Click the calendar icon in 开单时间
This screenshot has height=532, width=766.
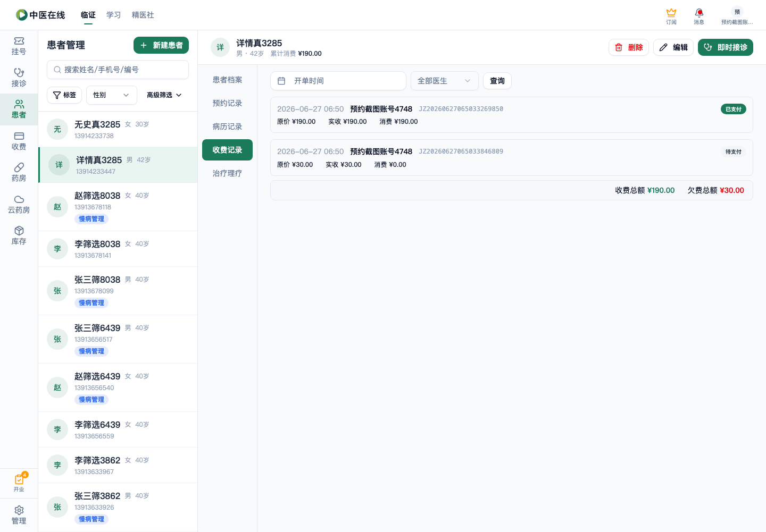pyautogui.click(x=281, y=81)
